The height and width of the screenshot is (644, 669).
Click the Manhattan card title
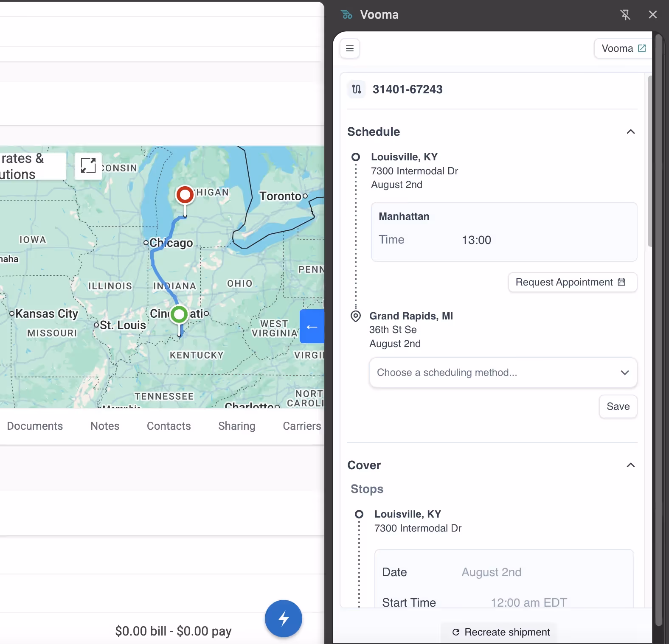click(x=404, y=216)
